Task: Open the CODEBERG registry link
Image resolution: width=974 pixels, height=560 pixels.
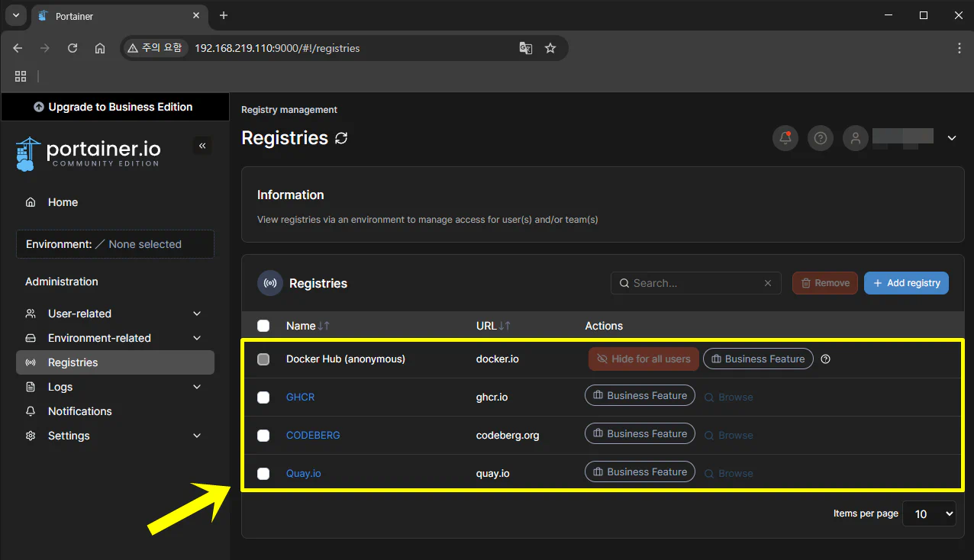Action: pos(313,435)
